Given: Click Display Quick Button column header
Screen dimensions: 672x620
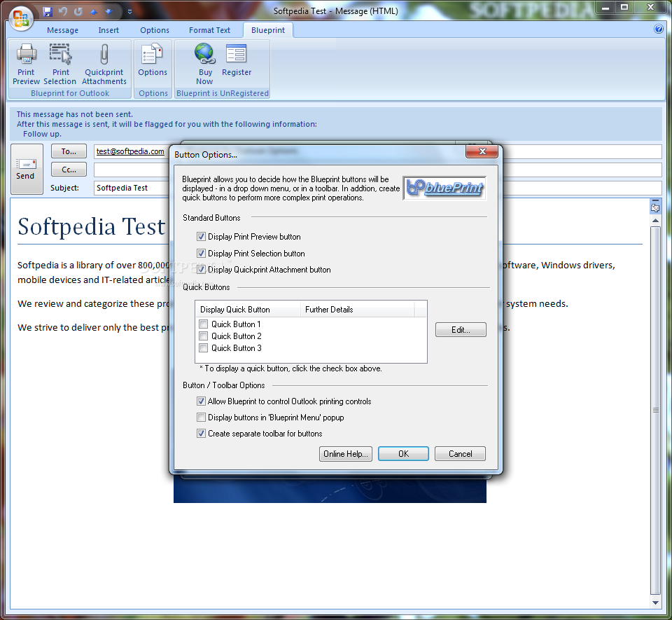Looking at the screenshot, I should 248,309.
